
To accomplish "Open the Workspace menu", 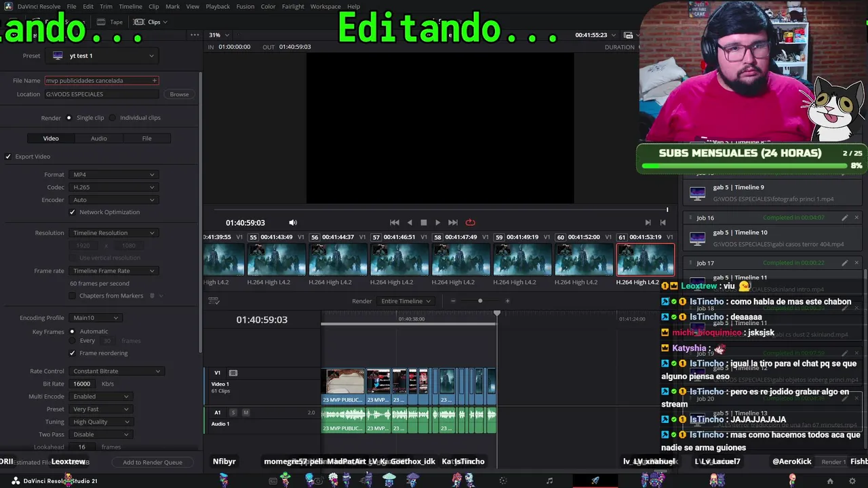I will [325, 6].
